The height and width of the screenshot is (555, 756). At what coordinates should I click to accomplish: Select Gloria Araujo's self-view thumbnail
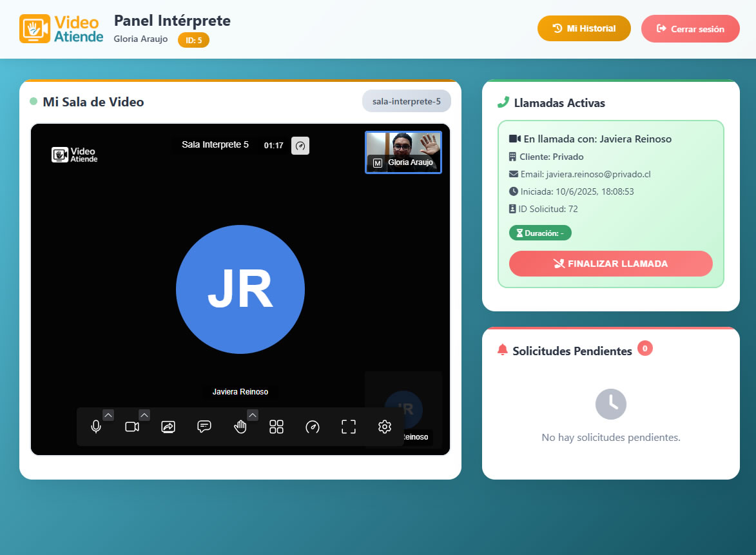403,152
